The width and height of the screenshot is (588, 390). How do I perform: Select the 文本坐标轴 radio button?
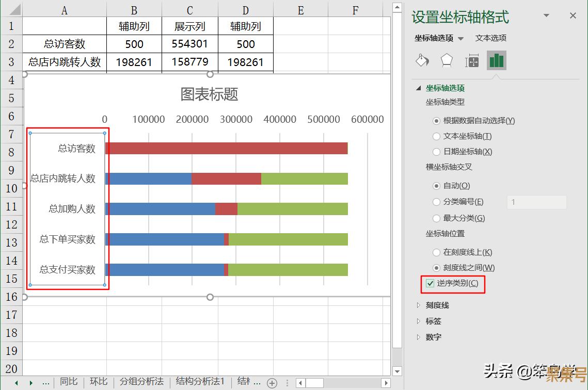(x=437, y=136)
